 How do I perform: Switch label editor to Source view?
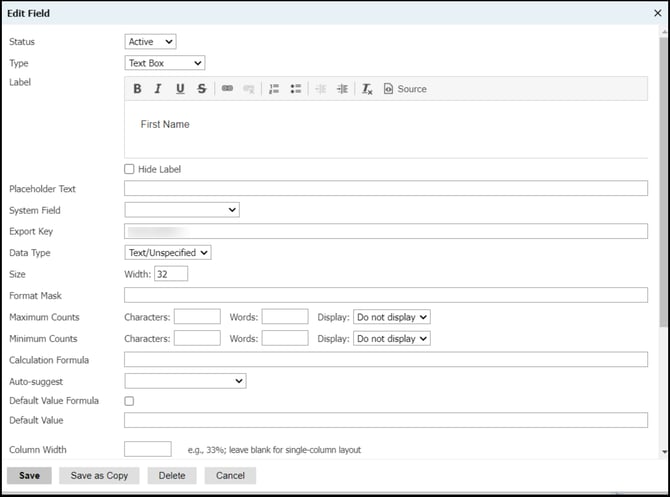[x=405, y=89]
